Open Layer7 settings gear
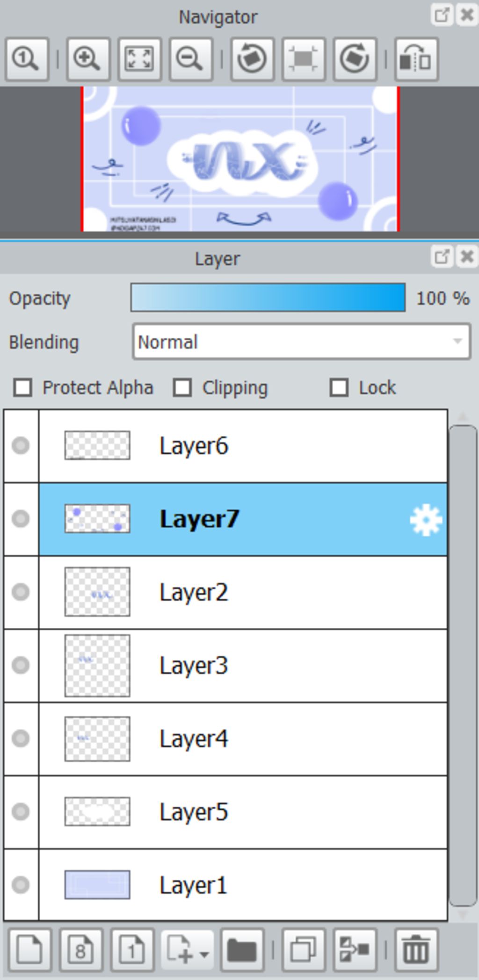The height and width of the screenshot is (980, 479). (426, 520)
